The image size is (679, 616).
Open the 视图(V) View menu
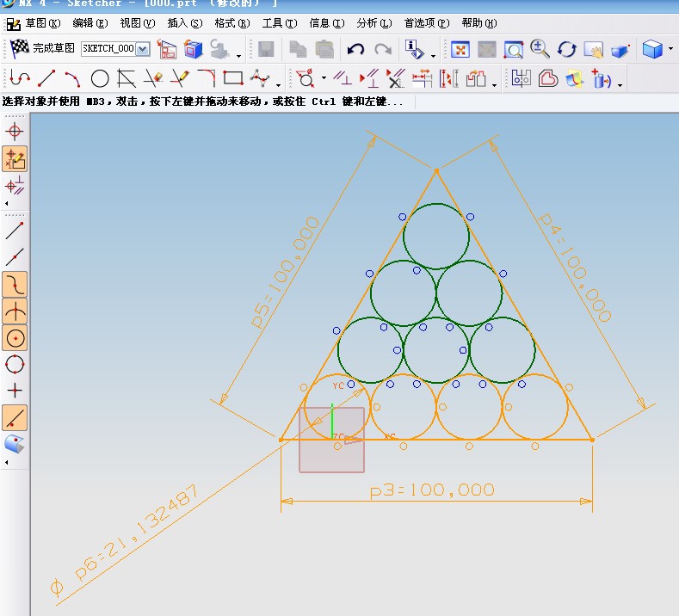tap(138, 23)
